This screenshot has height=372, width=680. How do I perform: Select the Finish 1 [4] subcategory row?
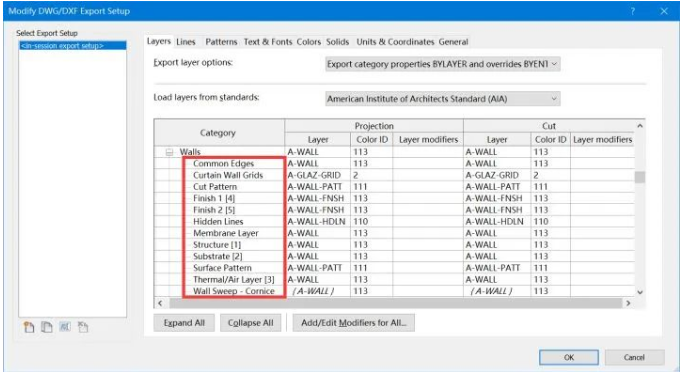(x=394, y=198)
